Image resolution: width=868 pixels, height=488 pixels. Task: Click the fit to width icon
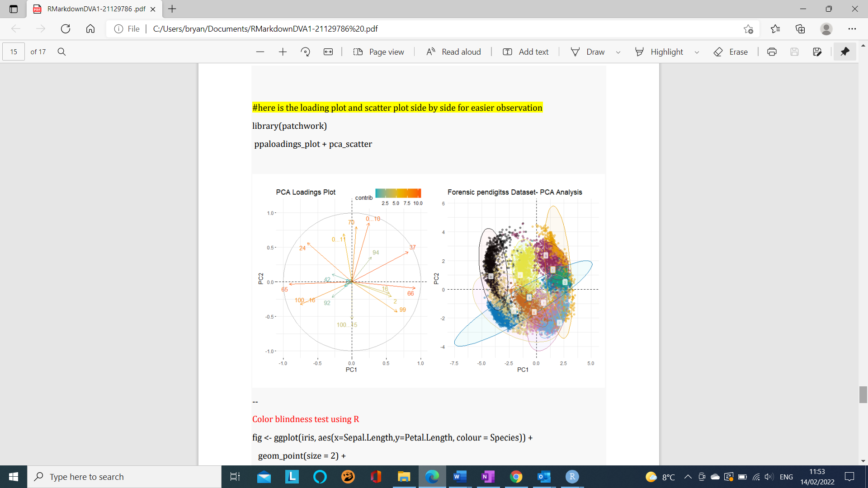click(328, 52)
